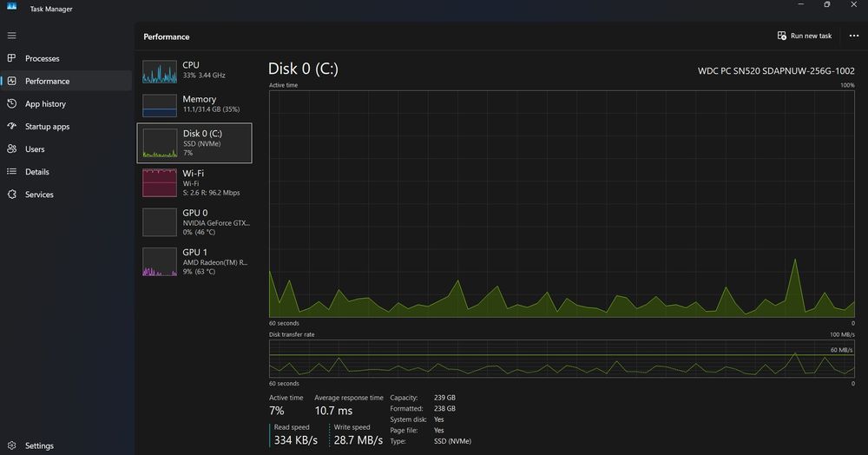Click the Page file Yes value
The image size is (868, 455).
click(438, 430)
